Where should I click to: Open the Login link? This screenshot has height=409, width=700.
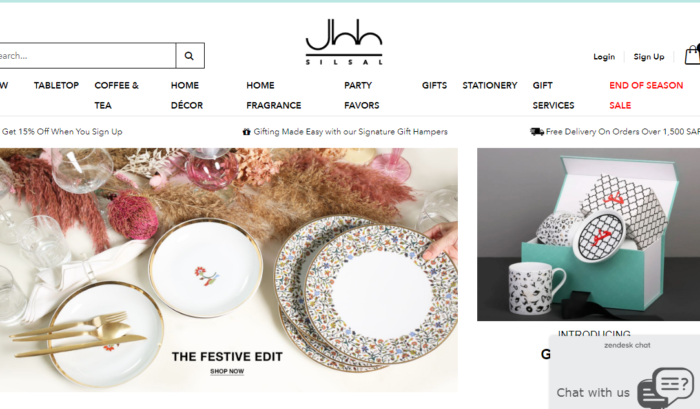604,57
